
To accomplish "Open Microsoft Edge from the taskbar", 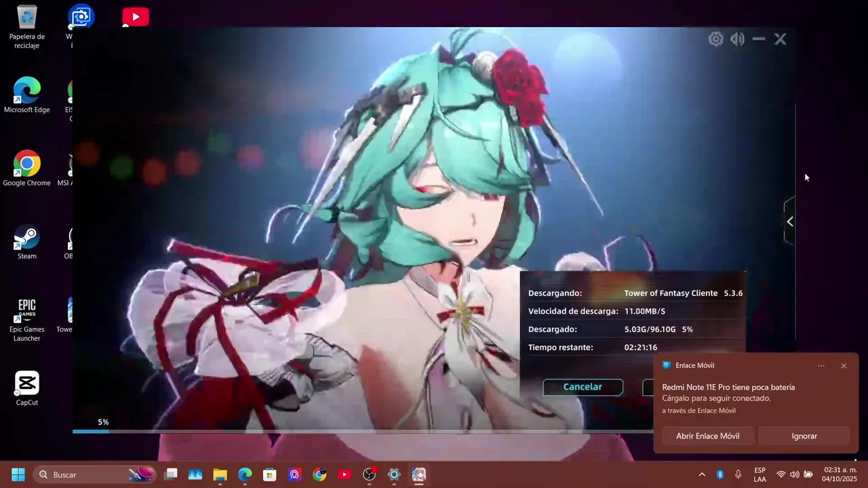I will point(245,474).
